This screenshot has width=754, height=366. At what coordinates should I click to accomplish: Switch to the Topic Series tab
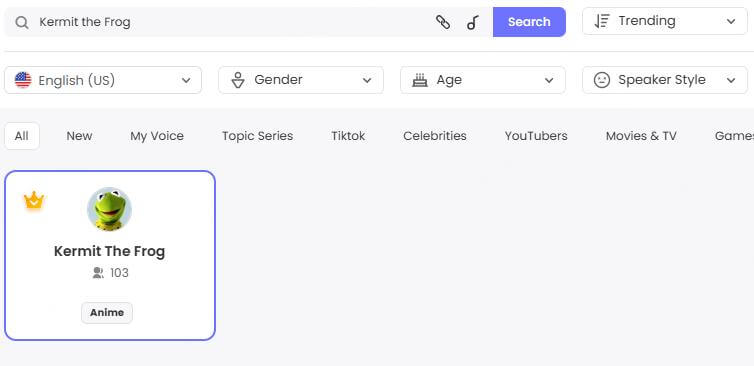[x=257, y=136]
